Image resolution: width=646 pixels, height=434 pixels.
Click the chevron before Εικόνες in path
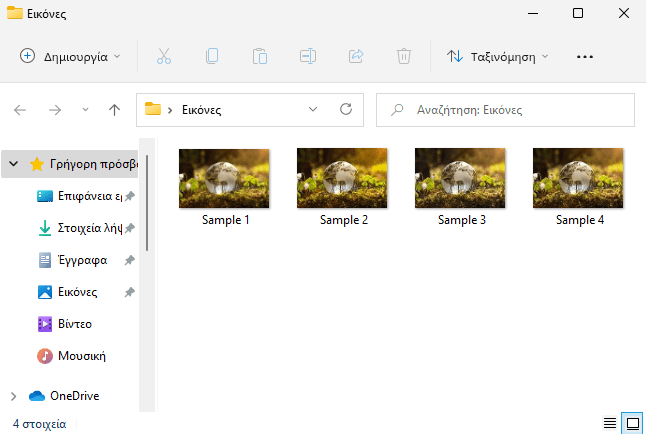pyautogui.click(x=170, y=110)
